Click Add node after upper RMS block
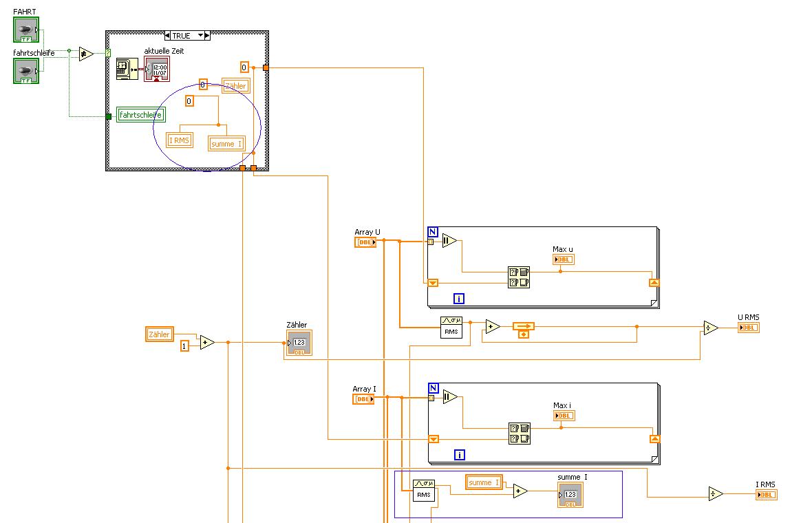Image resolution: width=812 pixels, height=523 pixels. click(493, 327)
